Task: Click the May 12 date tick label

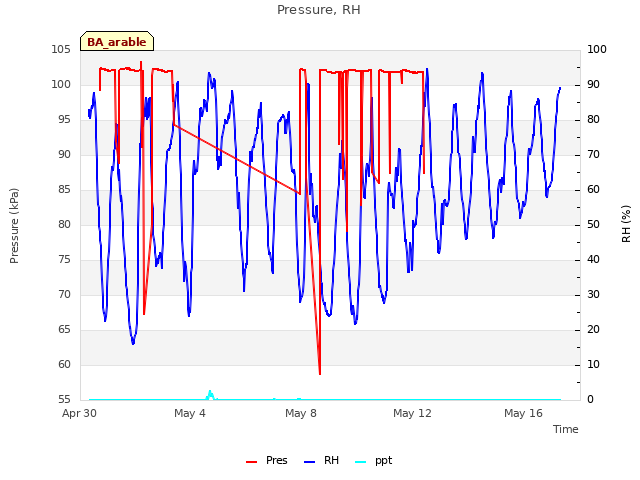Action: [412, 413]
